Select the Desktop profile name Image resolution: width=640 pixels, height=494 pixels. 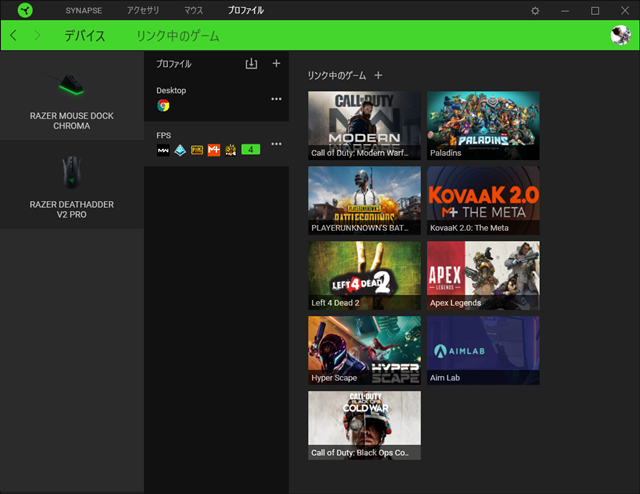(171, 91)
